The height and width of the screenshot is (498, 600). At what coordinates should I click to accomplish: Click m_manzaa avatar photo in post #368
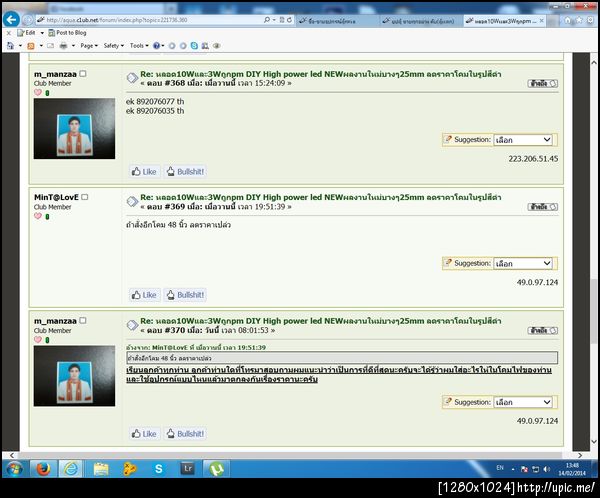click(x=74, y=129)
